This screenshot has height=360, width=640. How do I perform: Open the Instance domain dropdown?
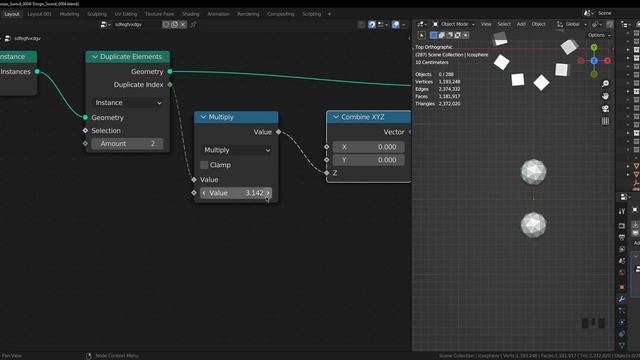pyautogui.click(x=128, y=103)
